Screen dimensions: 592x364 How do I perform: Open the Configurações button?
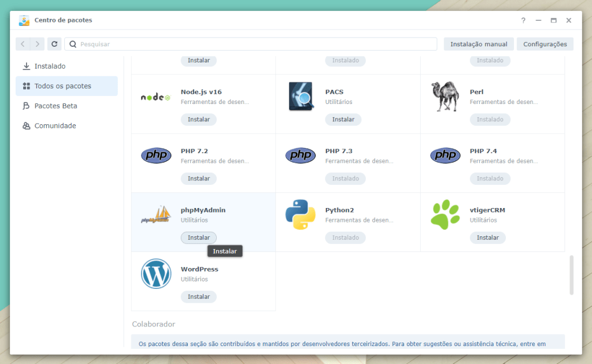[545, 44]
